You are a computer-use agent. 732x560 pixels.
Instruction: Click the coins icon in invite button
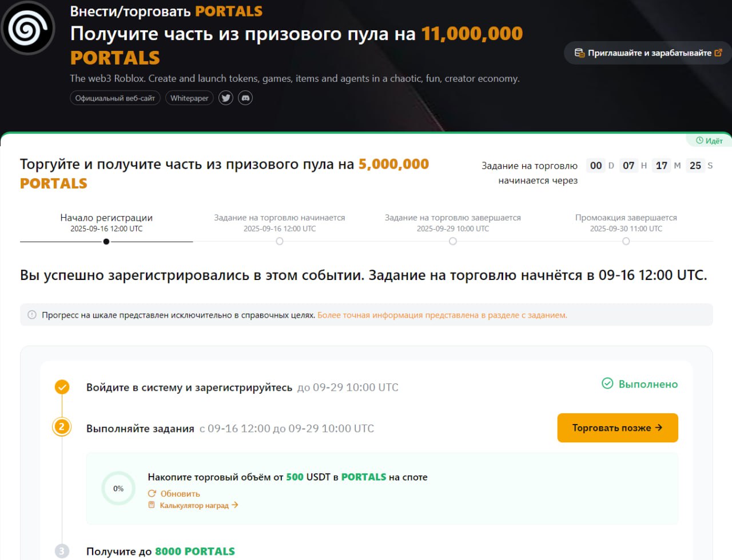[579, 53]
